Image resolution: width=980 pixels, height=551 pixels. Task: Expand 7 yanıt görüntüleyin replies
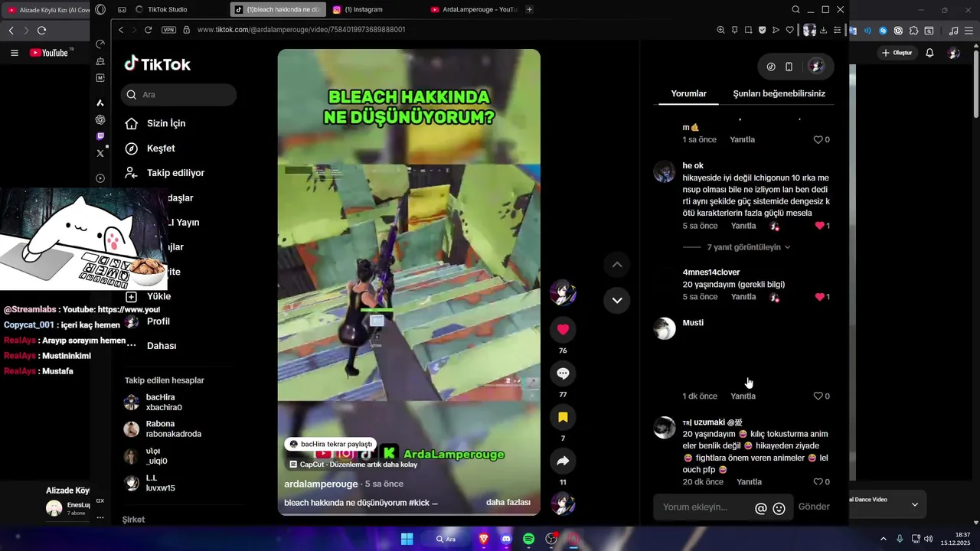pyautogui.click(x=749, y=247)
